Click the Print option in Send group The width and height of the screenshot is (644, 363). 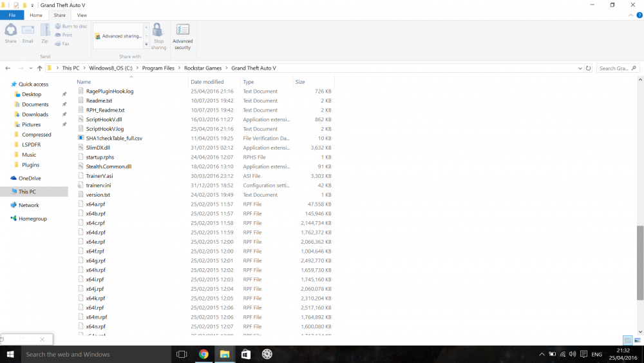64,35
